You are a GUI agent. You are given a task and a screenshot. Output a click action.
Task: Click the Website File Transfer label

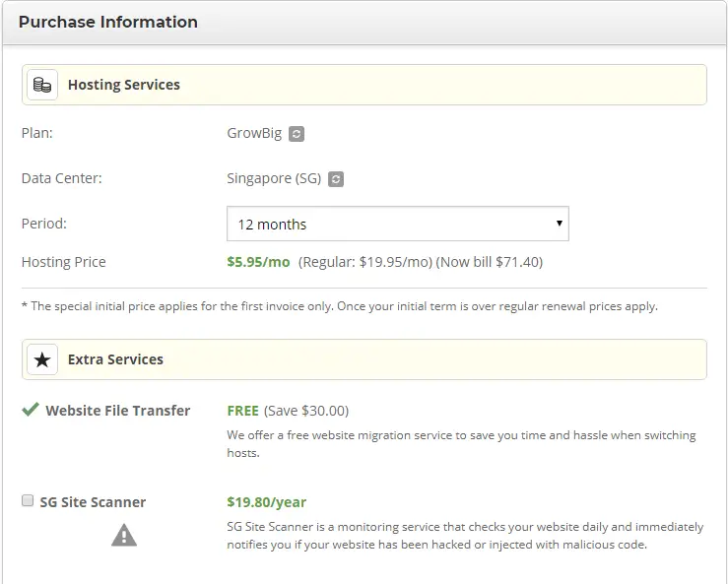pos(117,411)
